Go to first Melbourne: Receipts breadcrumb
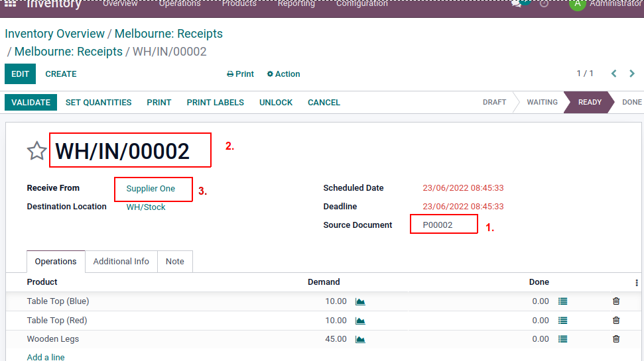644x361 pixels. pyautogui.click(x=168, y=34)
